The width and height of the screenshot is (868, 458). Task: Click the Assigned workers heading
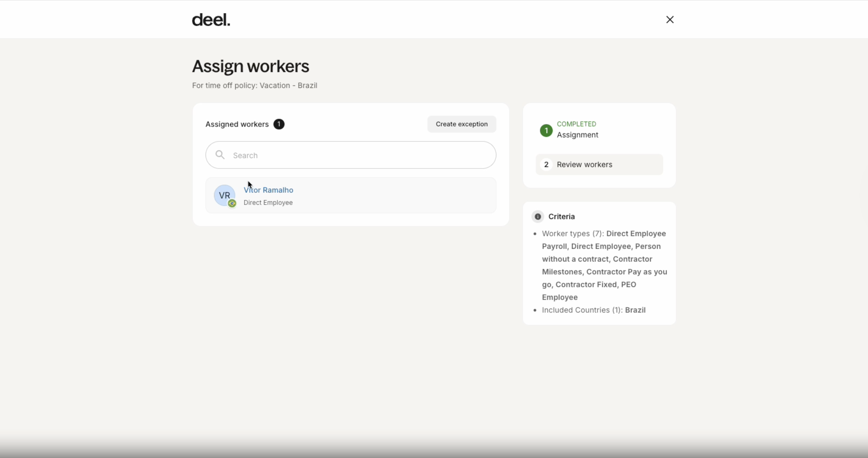point(237,124)
